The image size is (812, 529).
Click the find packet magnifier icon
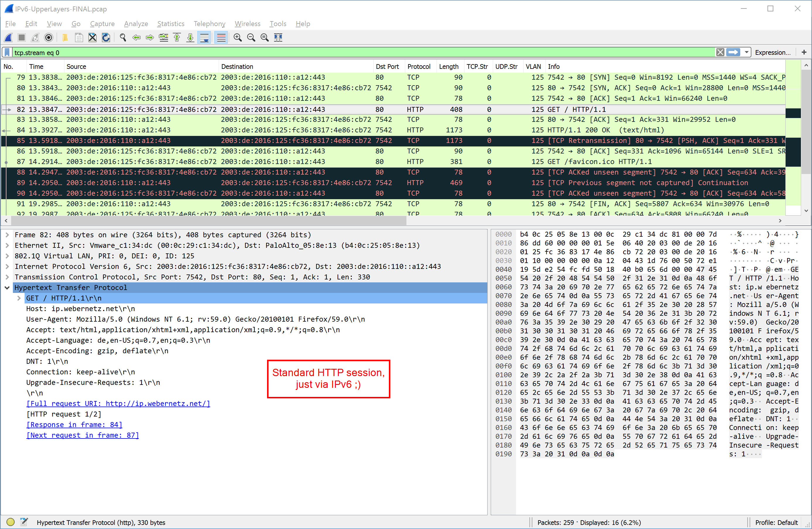(x=123, y=37)
